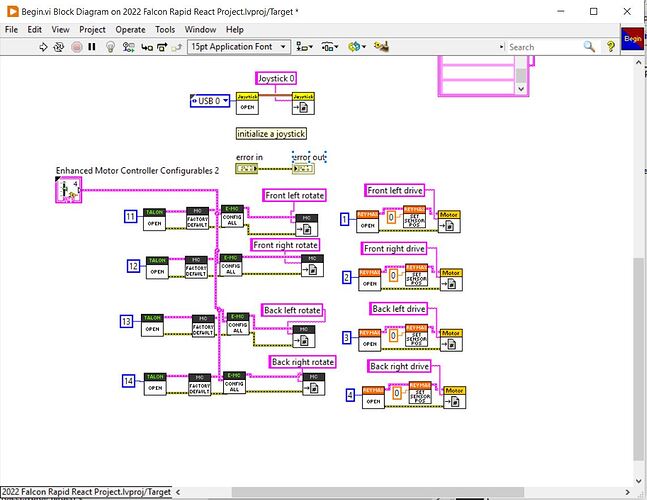
Task: Click the search magnifier icon
Action: point(589,47)
